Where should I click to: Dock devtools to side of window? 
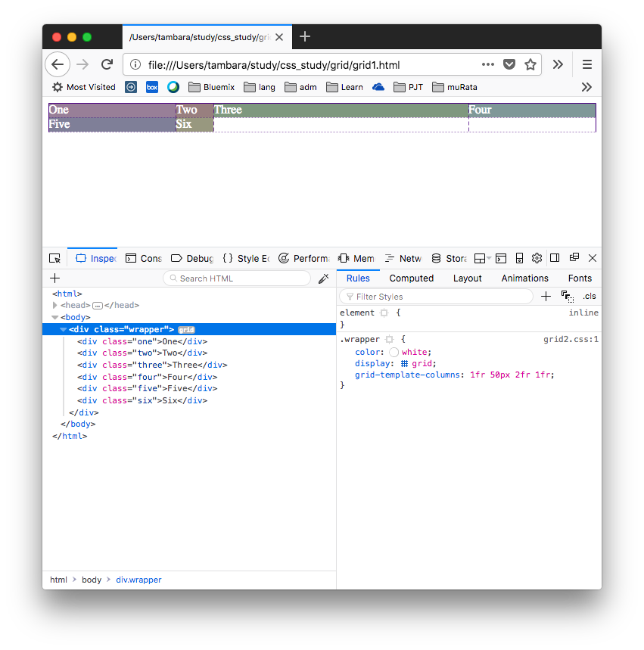(555, 258)
